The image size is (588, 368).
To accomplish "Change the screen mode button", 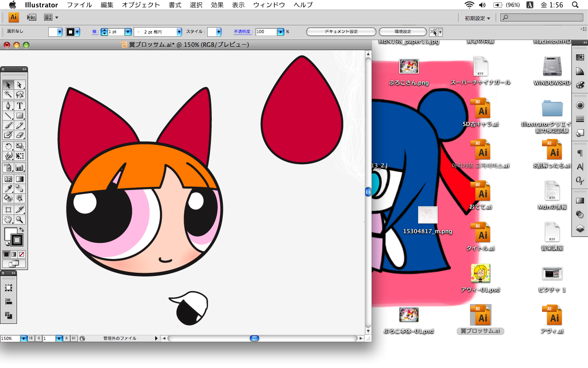I will (x=14, y=264).
